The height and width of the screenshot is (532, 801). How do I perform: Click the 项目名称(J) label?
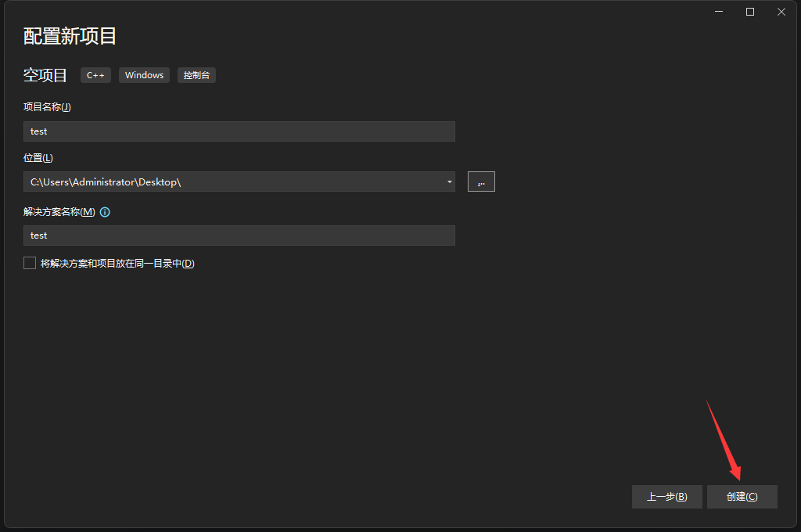pos(47,107)
